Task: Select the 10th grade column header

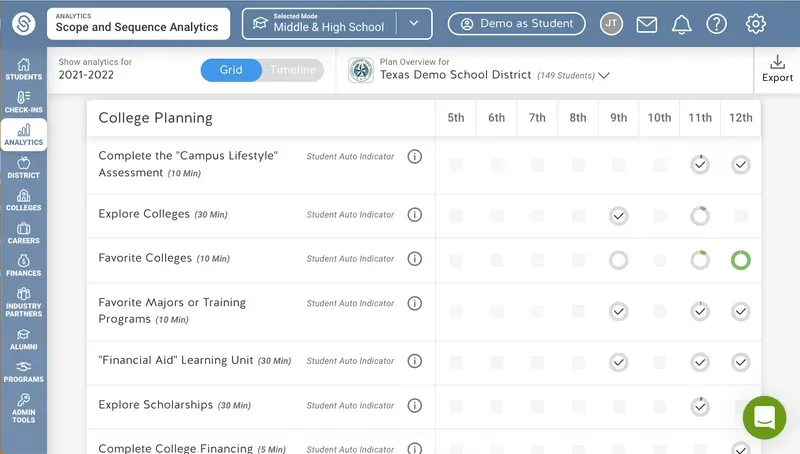Action: (x=659, y=118)
